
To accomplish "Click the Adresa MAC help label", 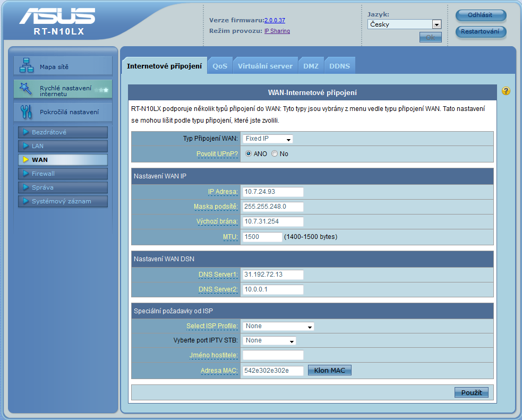I will pyautogui.click(x=219, y=371).
